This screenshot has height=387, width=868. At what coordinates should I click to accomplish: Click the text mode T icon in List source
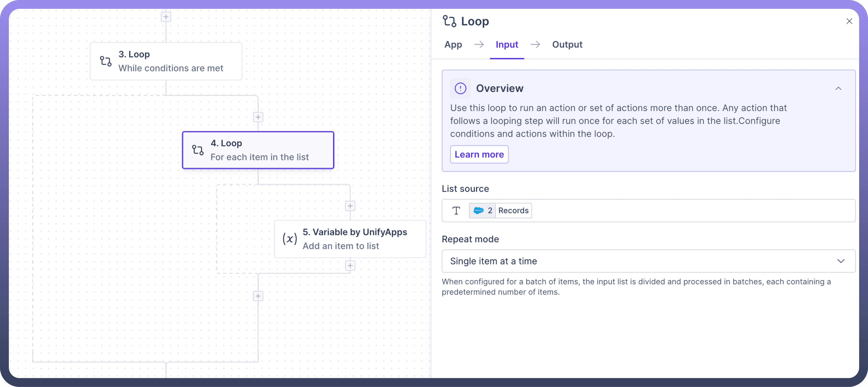[x=456, y=211]
